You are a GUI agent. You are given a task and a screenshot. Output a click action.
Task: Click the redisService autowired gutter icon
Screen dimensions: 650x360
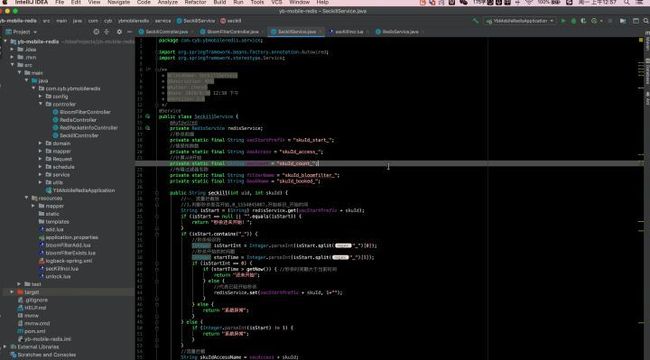pyautogui.click(x=148, y=128)
